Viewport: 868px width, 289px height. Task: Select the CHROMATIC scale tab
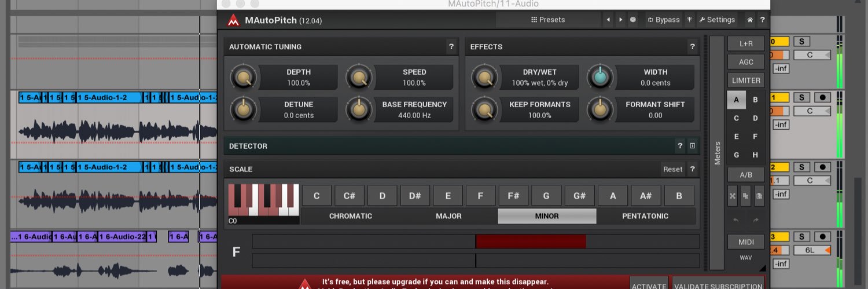pyautogui.click(x=351, y=216)
